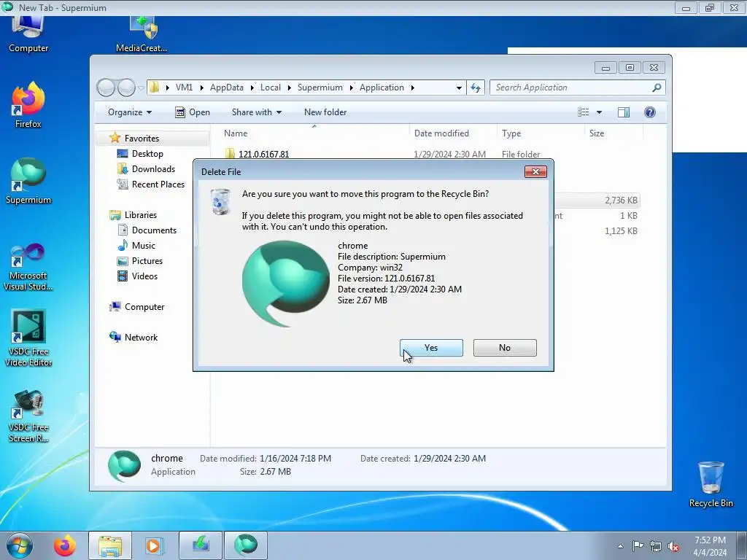Select the Firefox desktop shortcut
This screenshot has height=560, width=747.
click(28, 105)
